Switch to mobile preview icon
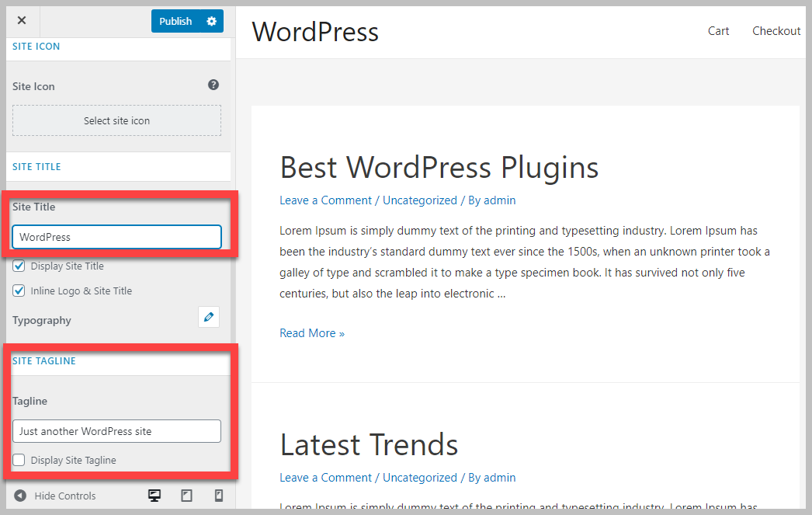 (x=219, y=496)
